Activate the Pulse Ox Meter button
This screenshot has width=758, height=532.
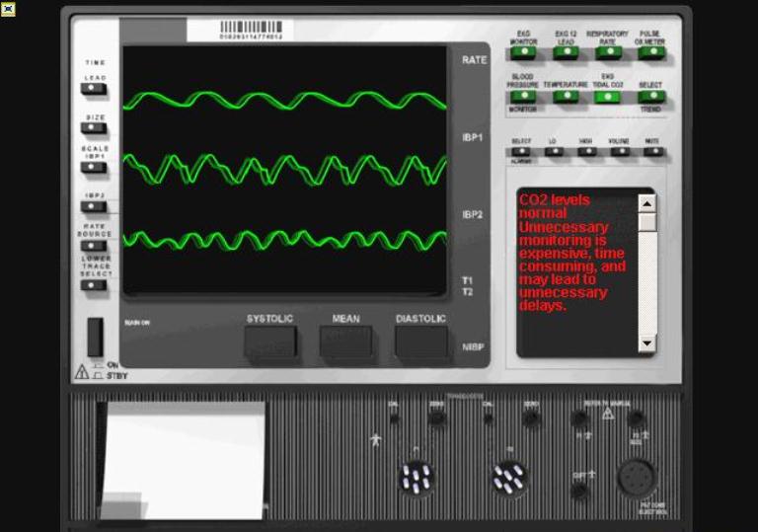coord(650,53)
